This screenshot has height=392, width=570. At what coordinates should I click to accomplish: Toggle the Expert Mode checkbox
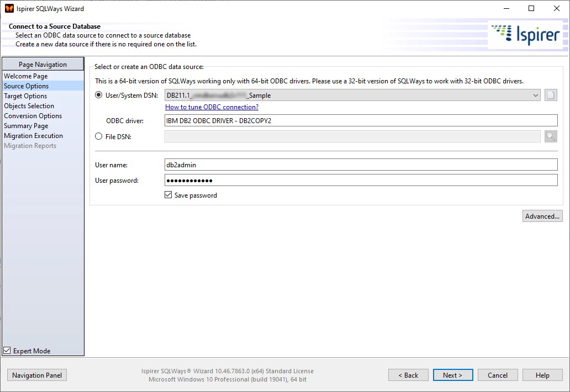[6, 351]
